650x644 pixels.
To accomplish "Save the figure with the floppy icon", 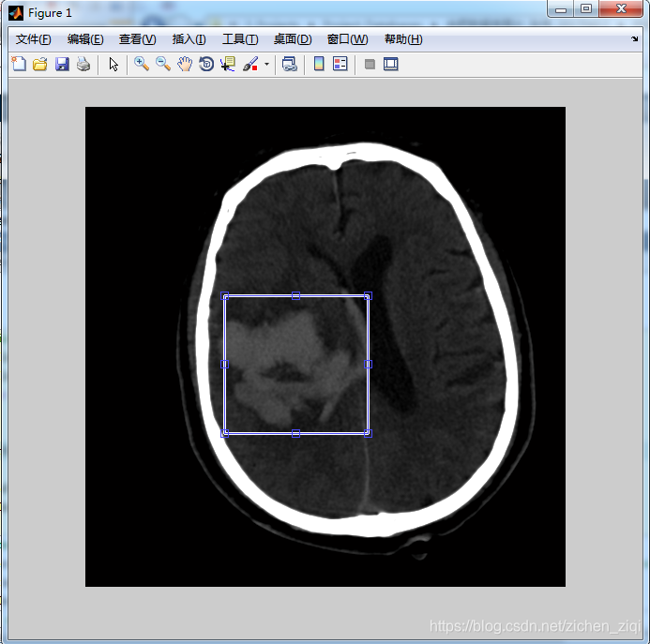I will [62, 65].
